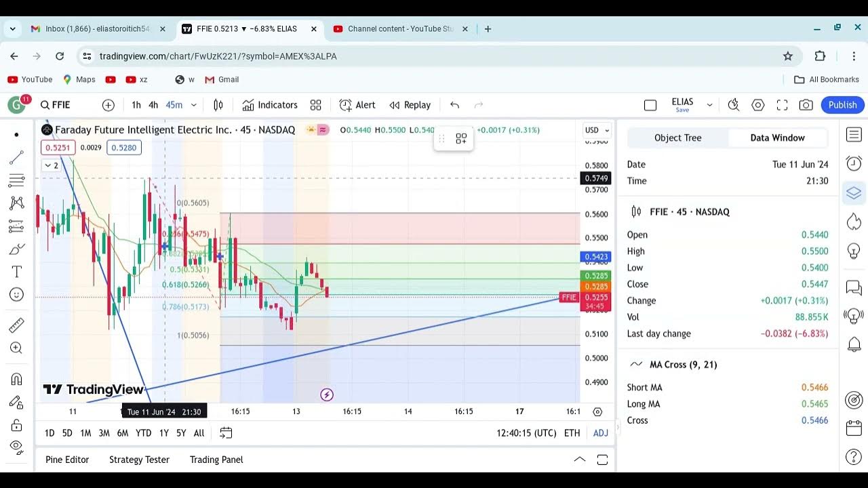
Task: Open go to date calendar
Action: [226, 433]
